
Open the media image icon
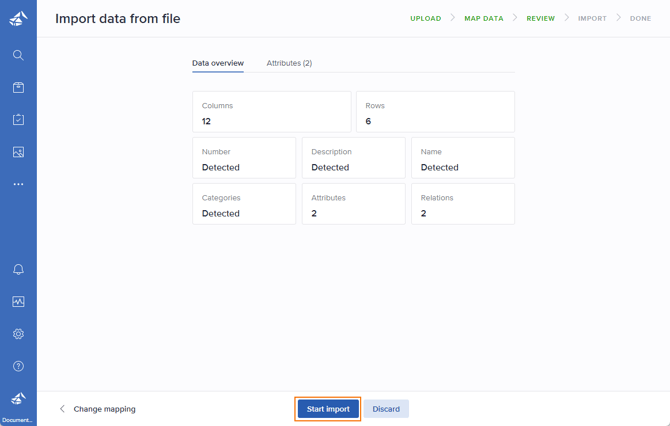point(18,152)
